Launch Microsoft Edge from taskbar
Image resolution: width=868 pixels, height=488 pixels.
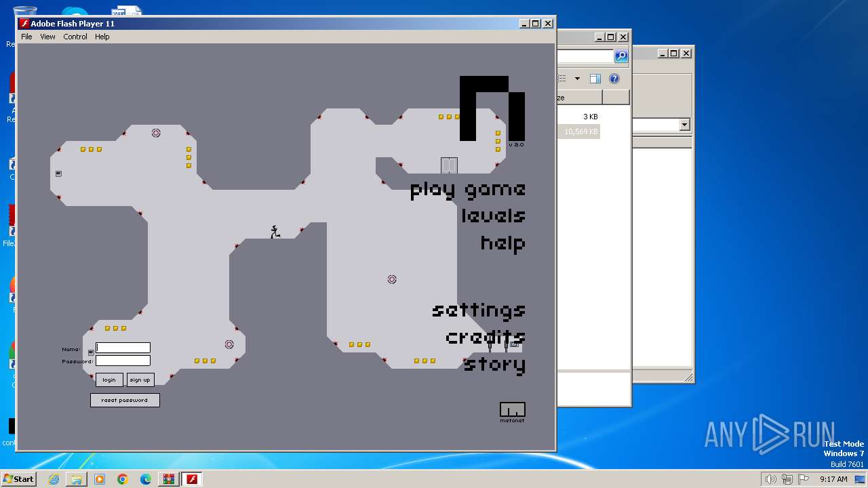[x=146, y=479]
